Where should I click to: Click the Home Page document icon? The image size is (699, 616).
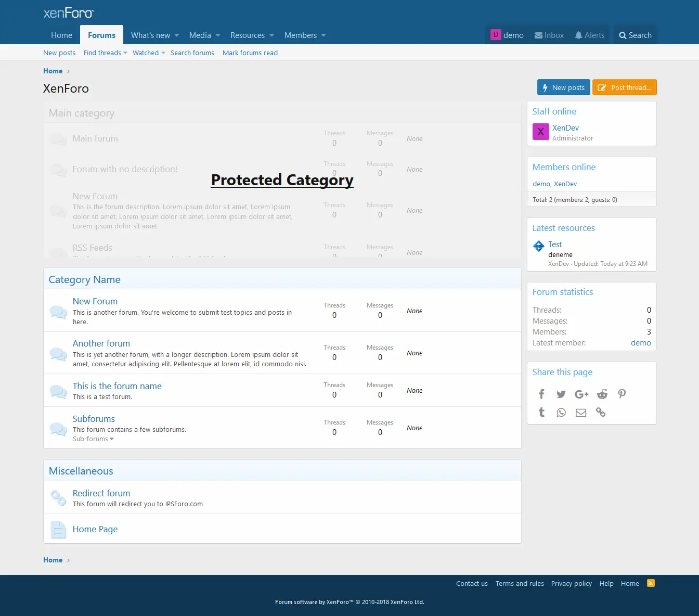coord(58,529)
